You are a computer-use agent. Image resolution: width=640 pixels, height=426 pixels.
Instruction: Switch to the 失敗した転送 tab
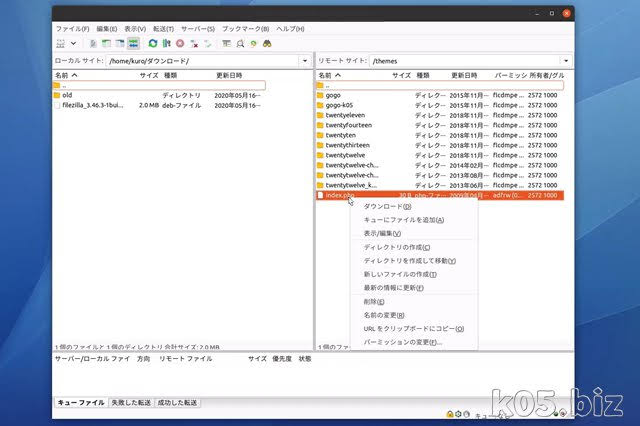click(131, 403)
